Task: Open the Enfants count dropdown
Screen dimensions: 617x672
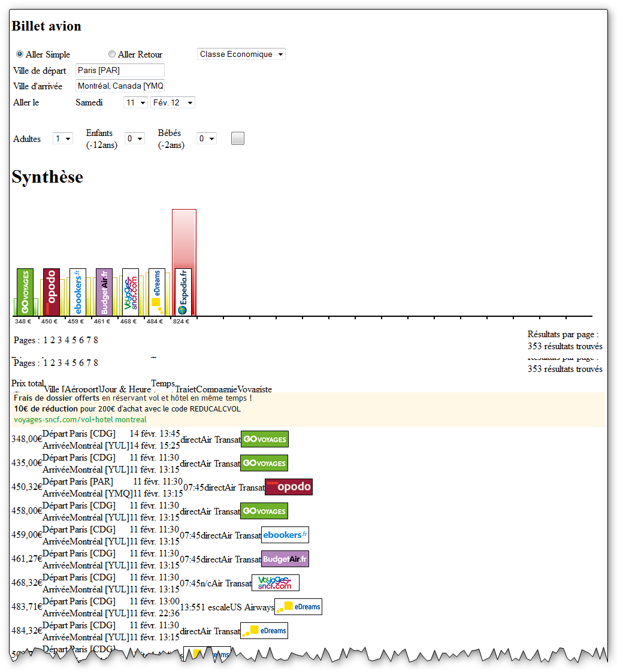Action: click(135, 138)
